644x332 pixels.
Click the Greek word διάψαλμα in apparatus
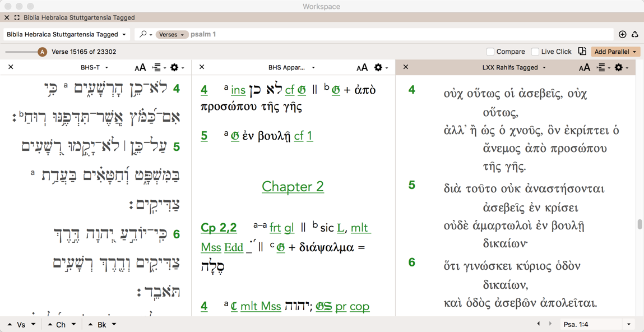click(327, 247)
